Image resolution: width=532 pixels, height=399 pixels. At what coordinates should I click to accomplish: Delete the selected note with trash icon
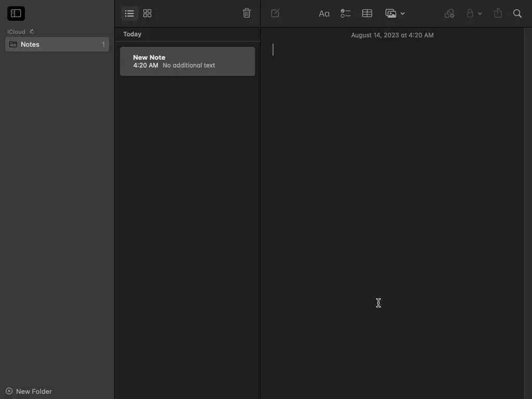point(247,13)
